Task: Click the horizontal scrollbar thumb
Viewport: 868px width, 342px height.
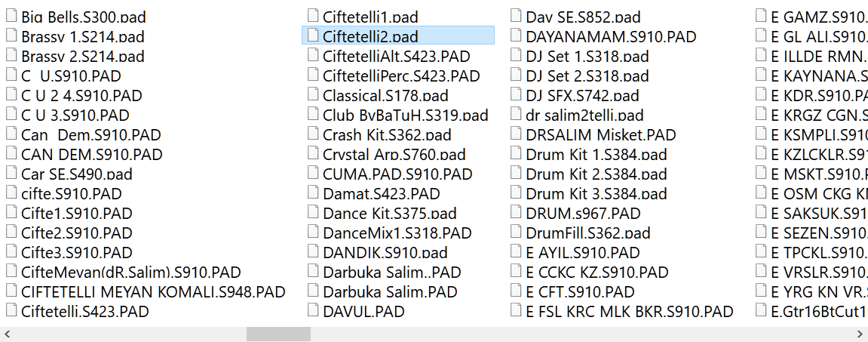Action: [x=278, y=334]
